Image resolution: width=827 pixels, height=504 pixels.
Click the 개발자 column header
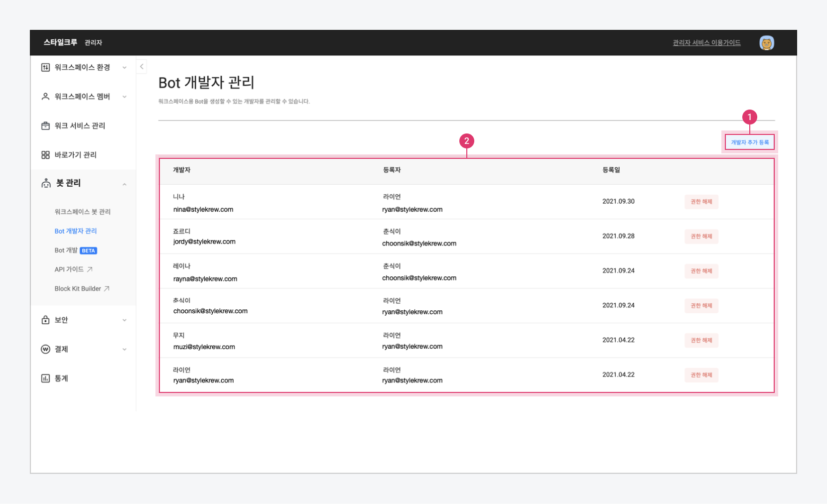coord(182,170)
